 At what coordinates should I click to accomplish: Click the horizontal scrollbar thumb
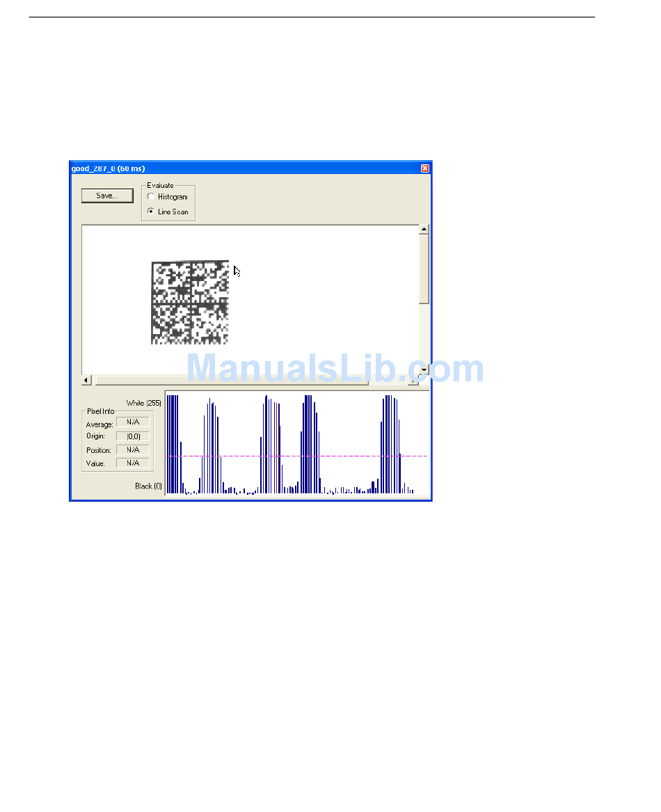[x=232, y=380]
